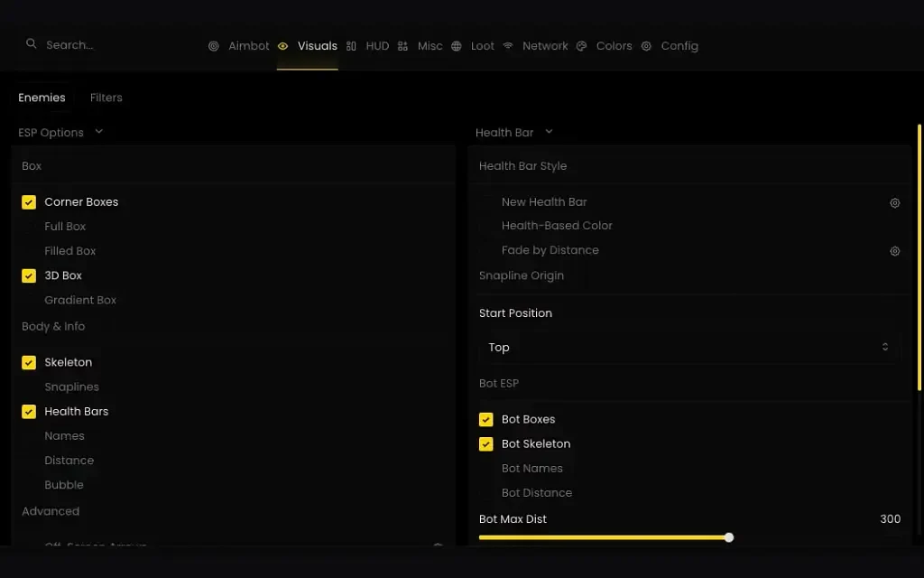Uncheck the Corner Boxes checkbox

(x=29, y=202)
